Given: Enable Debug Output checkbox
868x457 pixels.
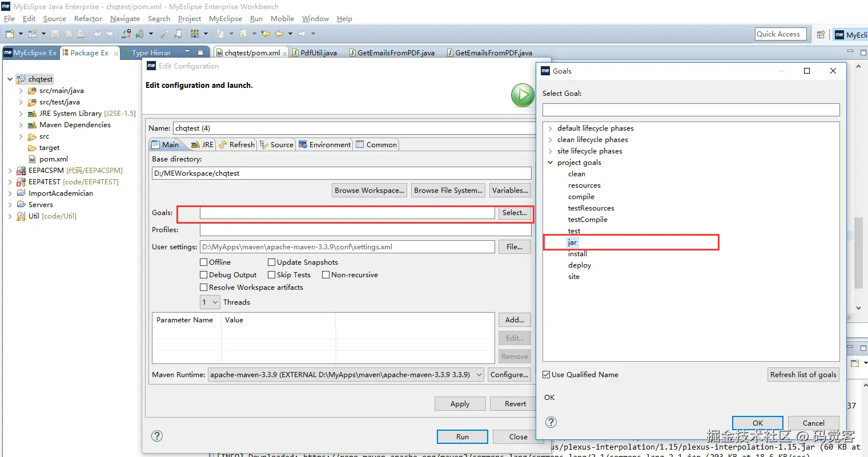Looking at the screenshot, I should coord(204,275).
